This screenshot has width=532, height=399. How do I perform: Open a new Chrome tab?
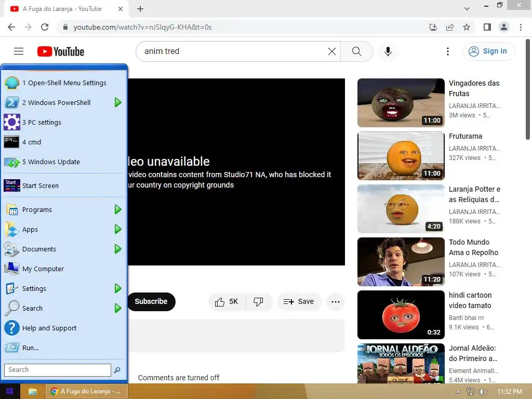[140, 9]
